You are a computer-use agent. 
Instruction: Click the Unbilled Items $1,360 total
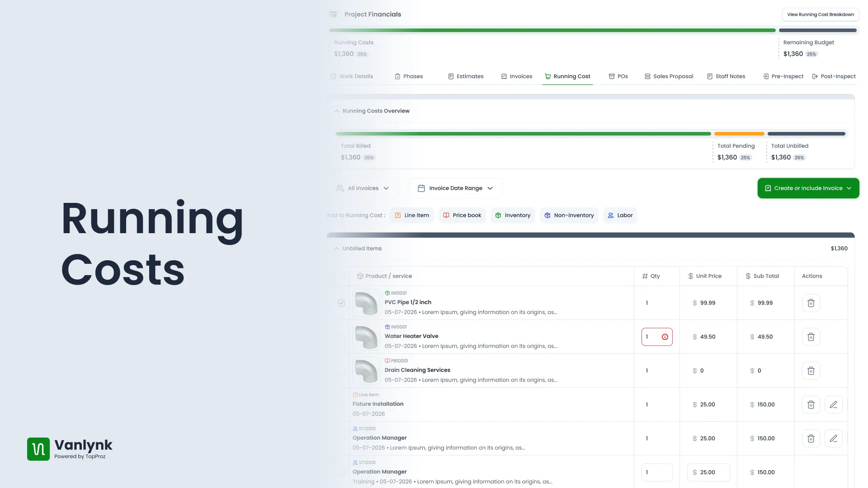click(x=839, y=249)
